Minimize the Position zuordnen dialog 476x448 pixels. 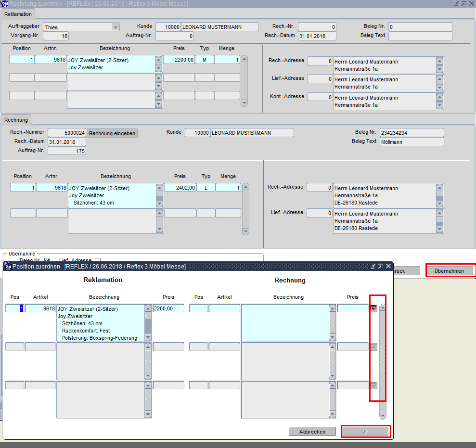coord(373,266)
